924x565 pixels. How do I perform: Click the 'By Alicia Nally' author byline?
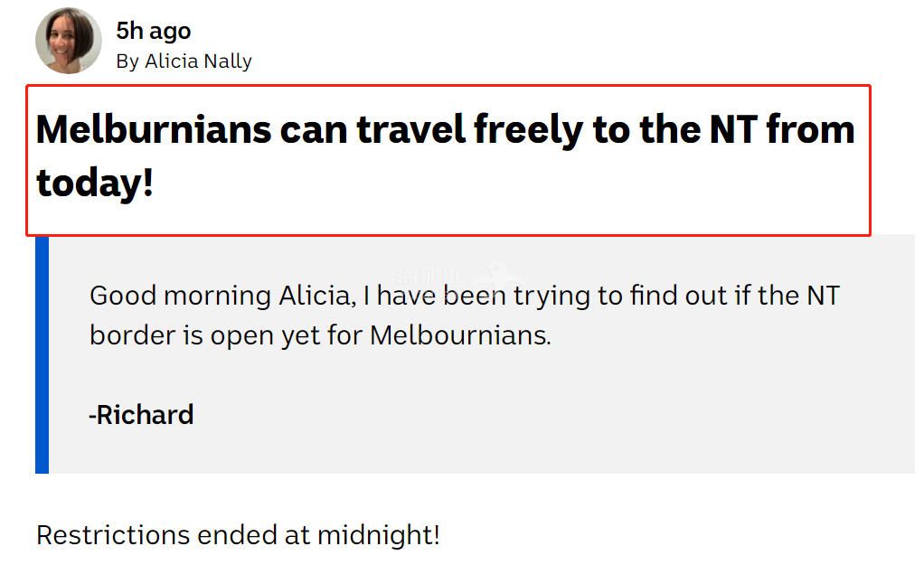pos(184,61)
